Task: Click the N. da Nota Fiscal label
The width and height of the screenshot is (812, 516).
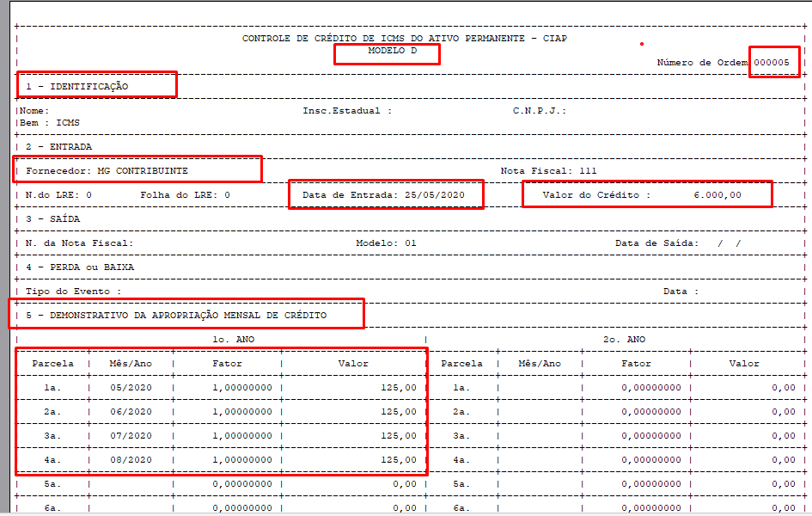Action: 79,243
